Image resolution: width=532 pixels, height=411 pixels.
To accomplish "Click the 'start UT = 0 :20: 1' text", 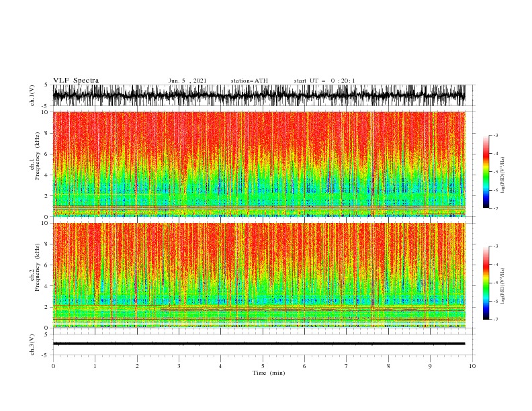I will tap(324, 81).
